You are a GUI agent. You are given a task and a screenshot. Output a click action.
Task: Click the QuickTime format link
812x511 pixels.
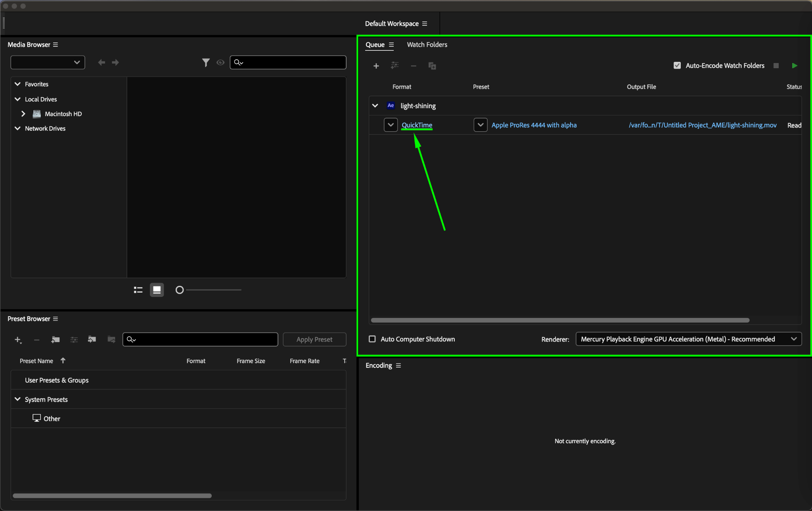(417, 125)
